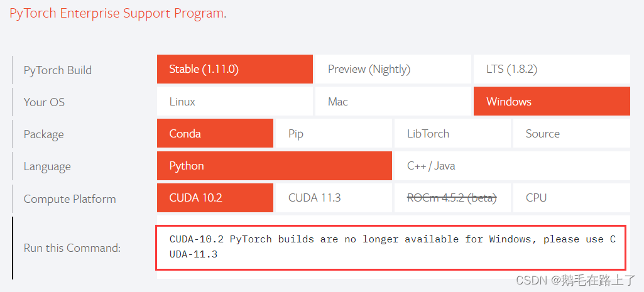Choose CPU as compute platform
Screen dimensions: 644x292
click(571, 198)
